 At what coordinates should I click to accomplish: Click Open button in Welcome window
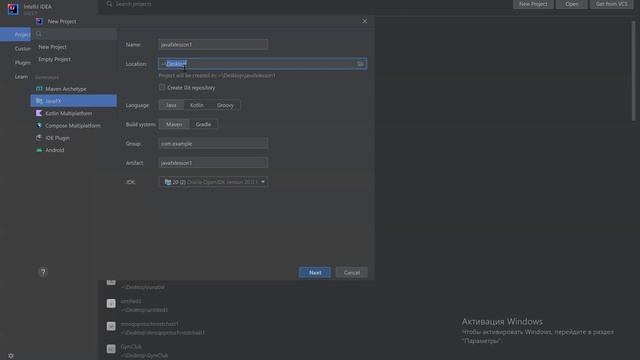571,4
